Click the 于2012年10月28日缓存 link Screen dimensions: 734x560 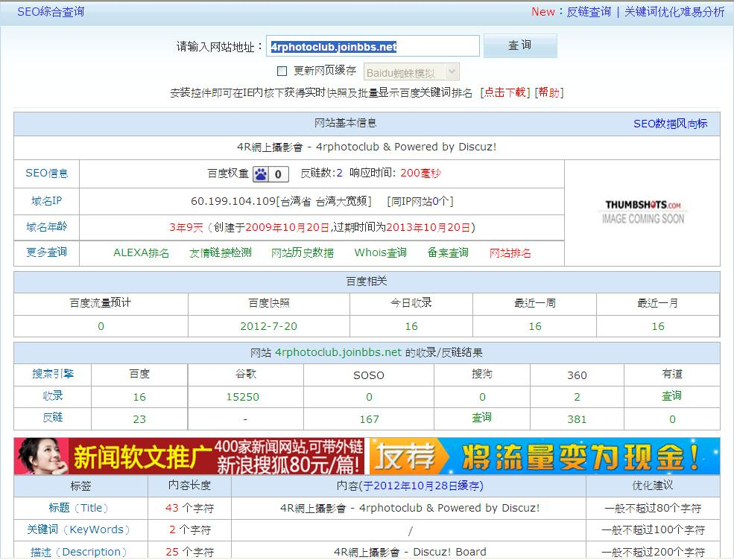421,486
